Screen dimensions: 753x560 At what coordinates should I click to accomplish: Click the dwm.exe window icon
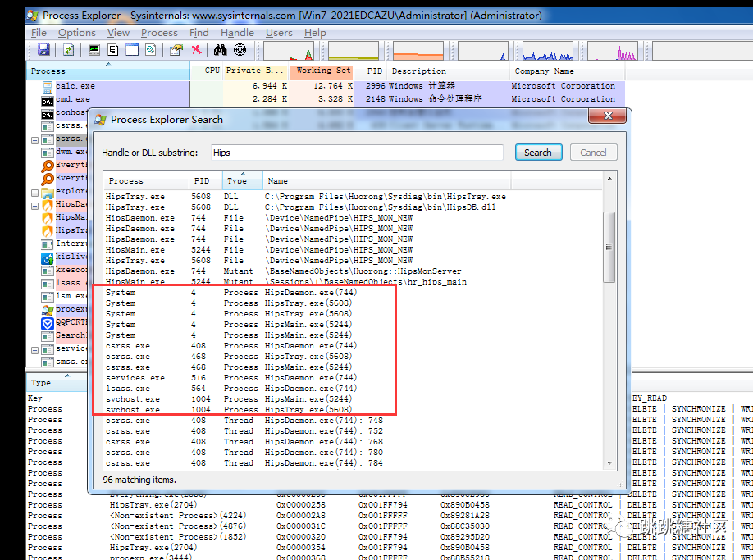(48, 153)
